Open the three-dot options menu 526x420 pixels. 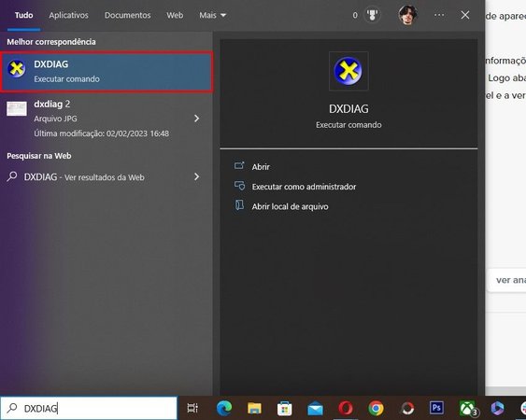(439, 15)
